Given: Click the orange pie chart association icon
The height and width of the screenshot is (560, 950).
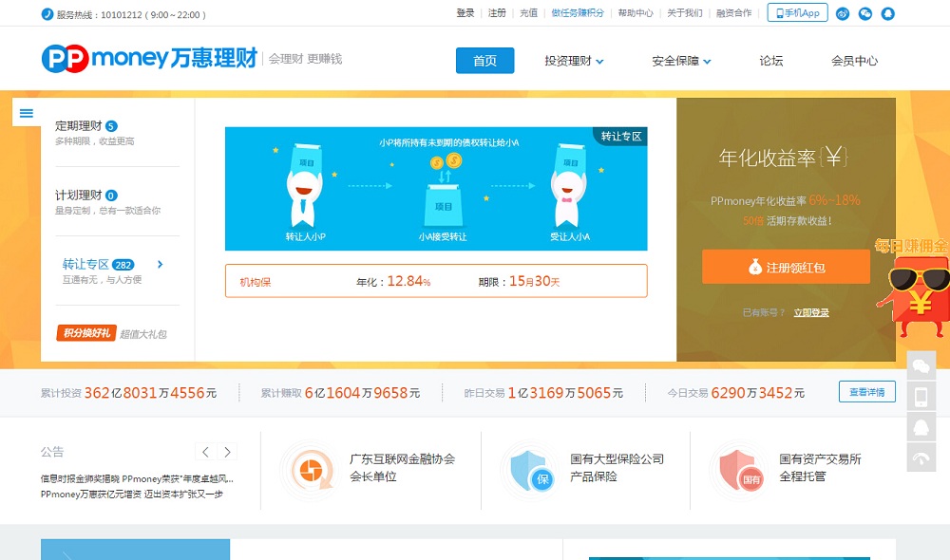Looking at the screenshot, I should (x=312, y=471).
